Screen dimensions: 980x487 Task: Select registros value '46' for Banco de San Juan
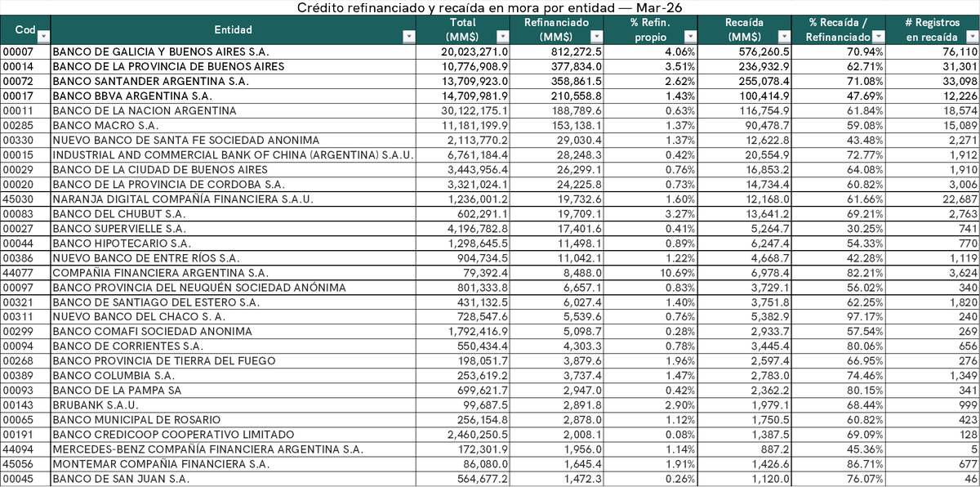click(x=933, y=479)
